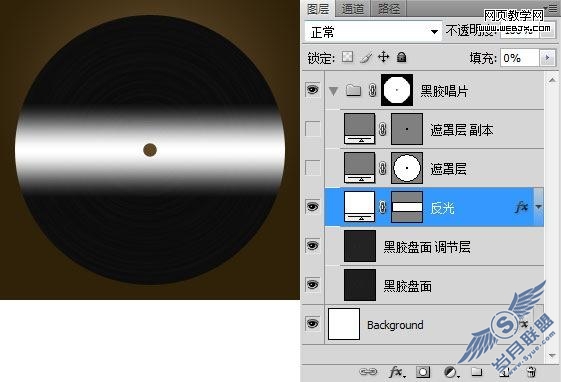Click layers panel scroll up arrow
Image resolution: width=561 pixels, height=382 pixels.
coord(552,80)
